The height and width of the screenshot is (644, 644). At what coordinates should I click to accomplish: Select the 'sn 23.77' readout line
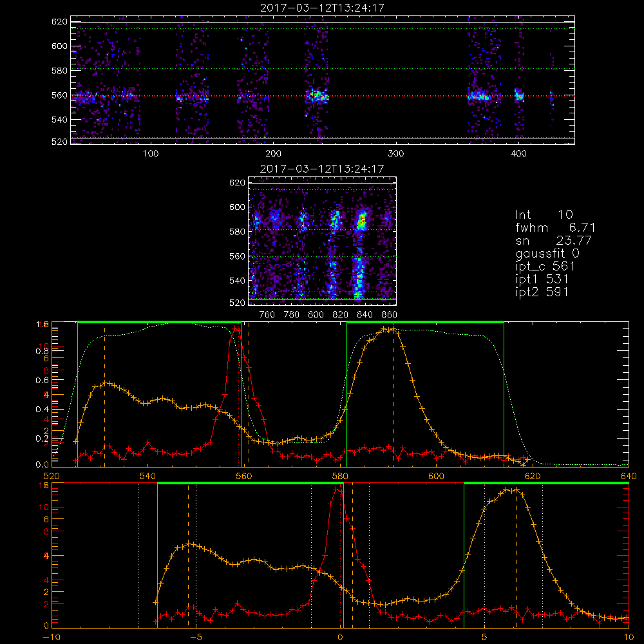click(x=553, y=240)
